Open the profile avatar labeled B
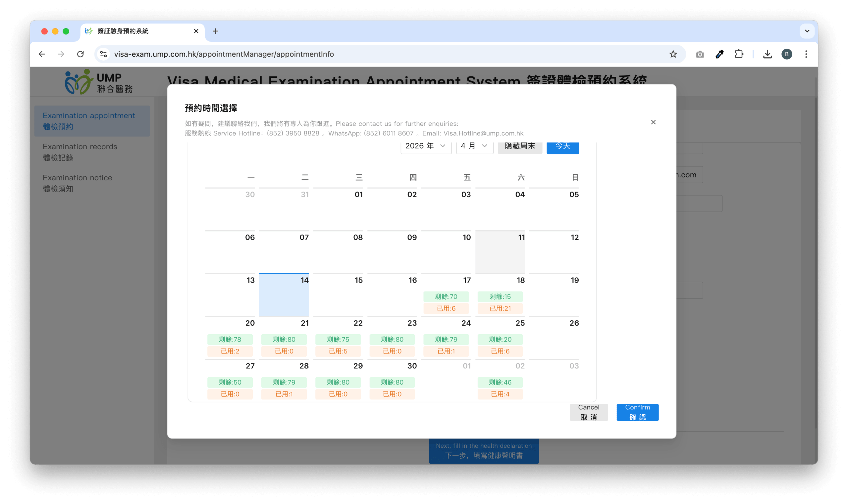This screenshot has width=848, height=504. point(786,54)
